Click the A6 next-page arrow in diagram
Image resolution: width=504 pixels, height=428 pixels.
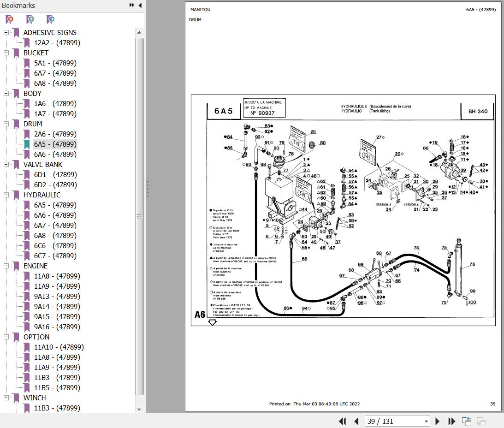coord(212,322)
